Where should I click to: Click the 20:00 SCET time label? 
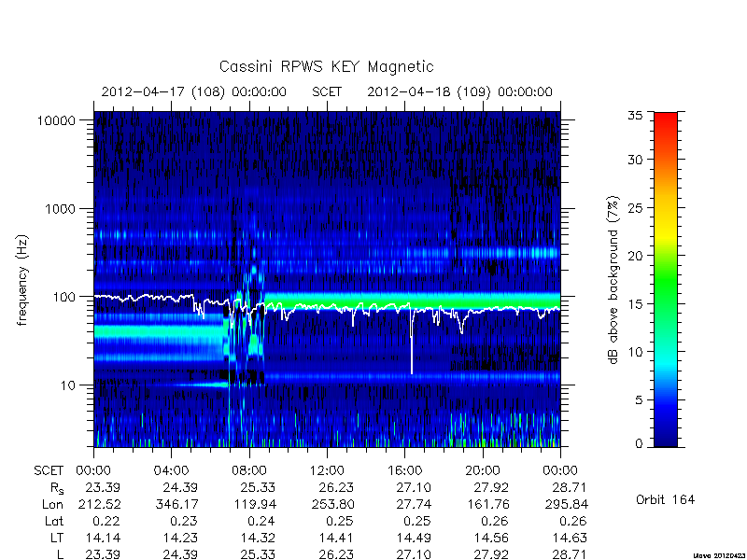point(482,471)
